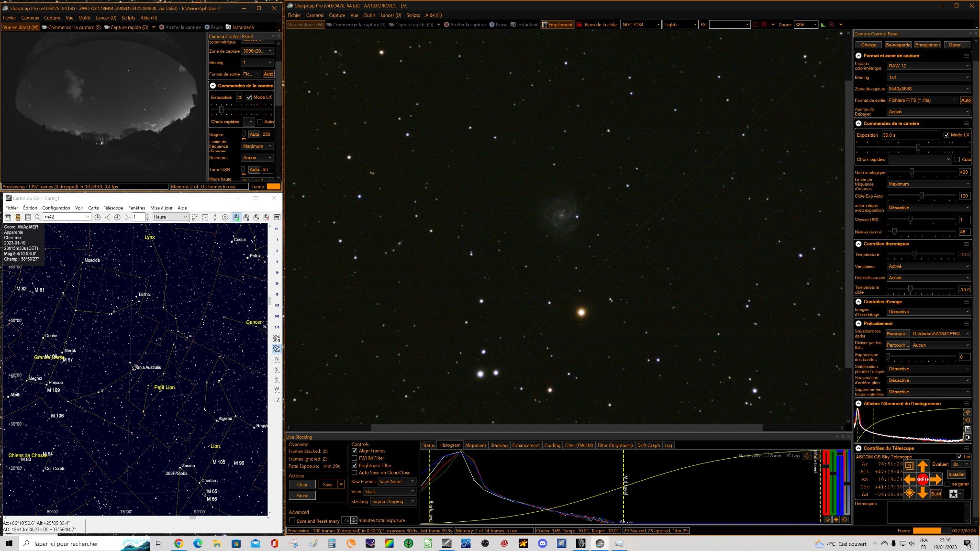Collapse the Contrôles thermiques section
The image size is (980, 551).
[x=858, y=244]
